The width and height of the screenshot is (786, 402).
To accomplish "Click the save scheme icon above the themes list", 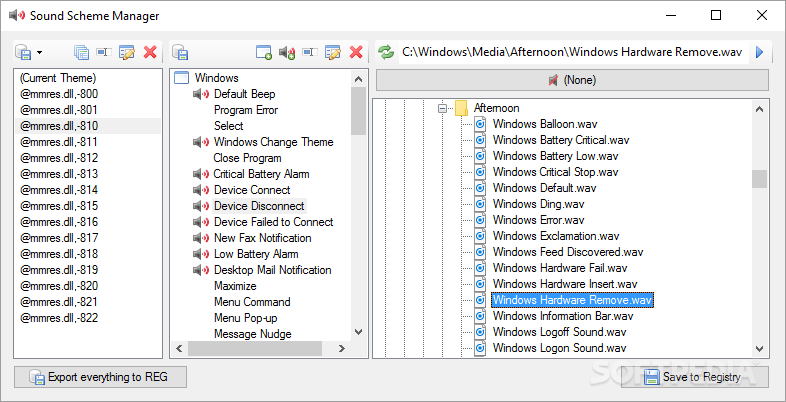I will pos(23,52).
